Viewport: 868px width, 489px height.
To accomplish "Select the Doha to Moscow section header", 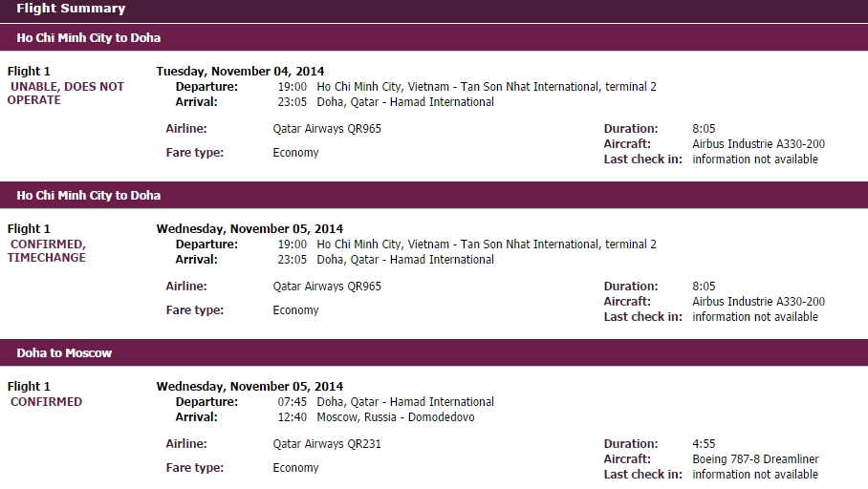I will pos(64,353).
